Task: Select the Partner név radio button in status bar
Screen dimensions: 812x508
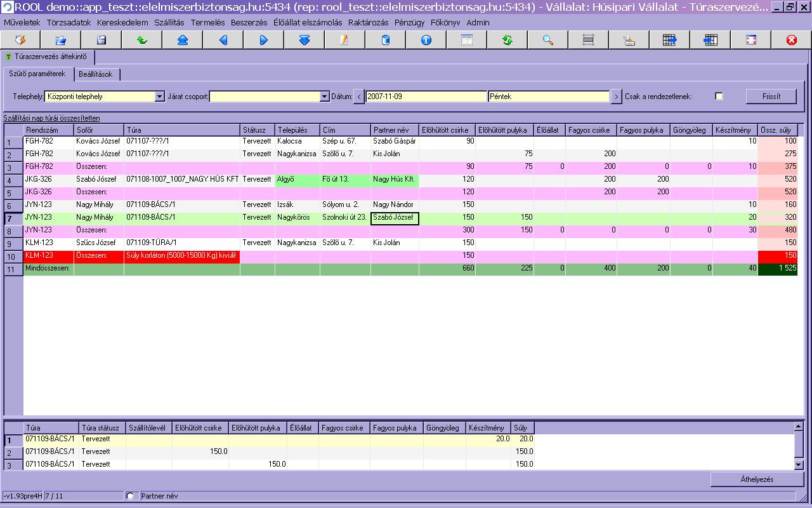Action: click(x=131, y=496)
